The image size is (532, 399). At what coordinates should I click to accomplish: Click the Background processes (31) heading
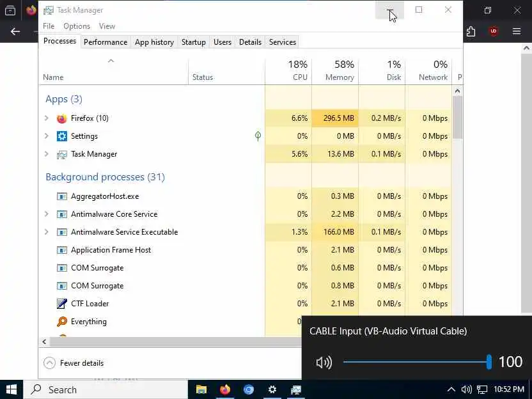105,177
